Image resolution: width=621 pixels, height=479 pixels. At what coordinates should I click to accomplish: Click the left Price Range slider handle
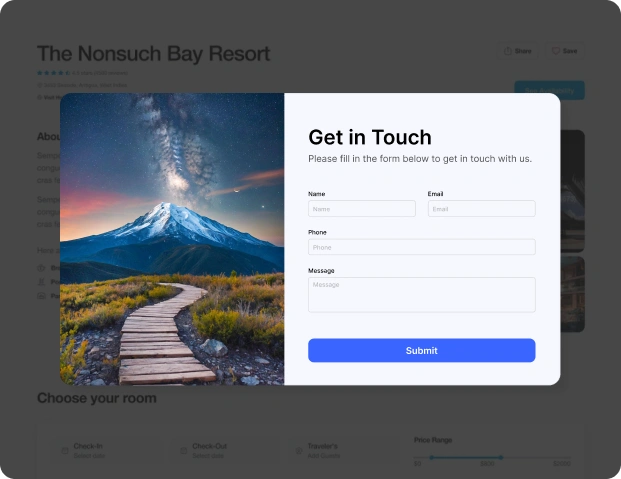click(x=432, y=457)
